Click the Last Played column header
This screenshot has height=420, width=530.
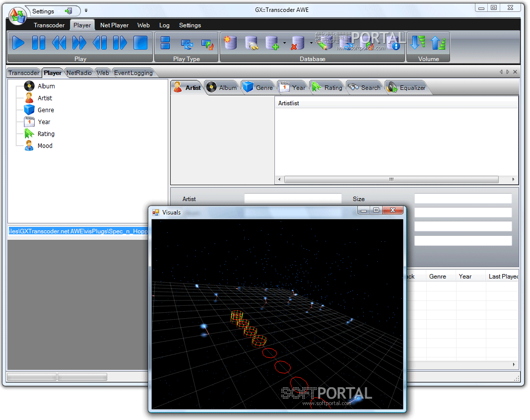click(x=502, y=277)
